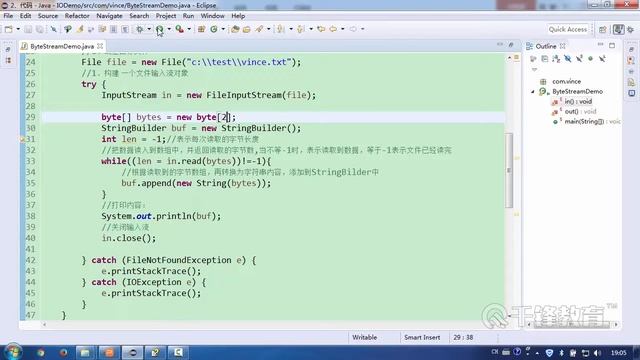Open the Run menu
The width and height of the screenshot is (640, 360).
pos(188,16)
